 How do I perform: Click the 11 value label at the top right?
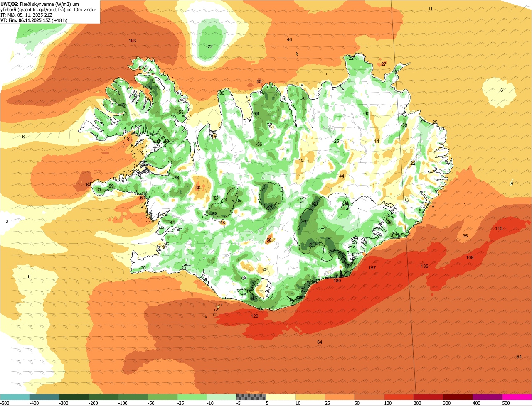pos(430,9)
